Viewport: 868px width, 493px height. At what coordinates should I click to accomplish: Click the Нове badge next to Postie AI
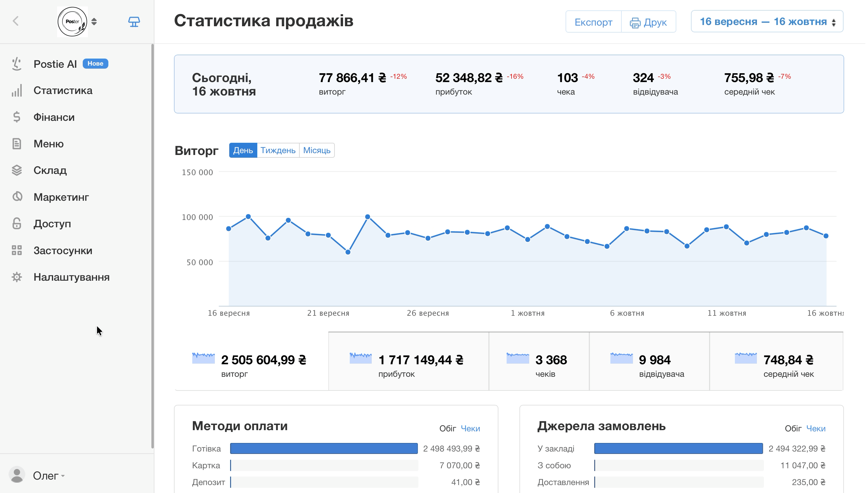click(x=96, y=64)
